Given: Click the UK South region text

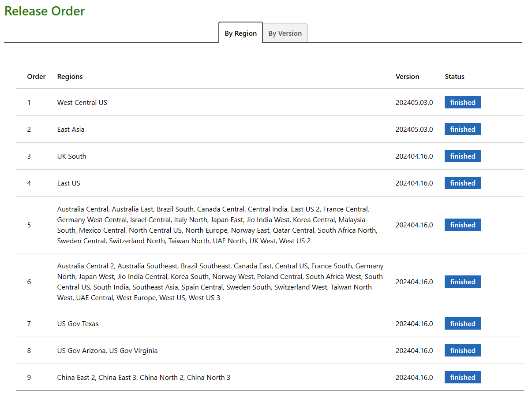Looking at the screenshot, I should 71,156.
